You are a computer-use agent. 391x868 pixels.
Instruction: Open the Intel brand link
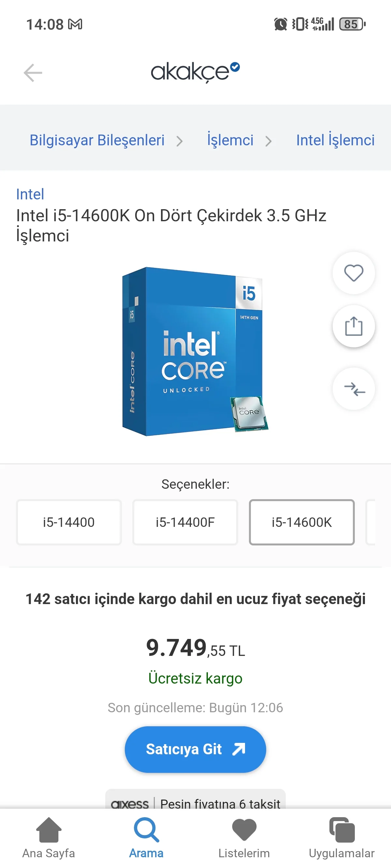tap(30, 194)
